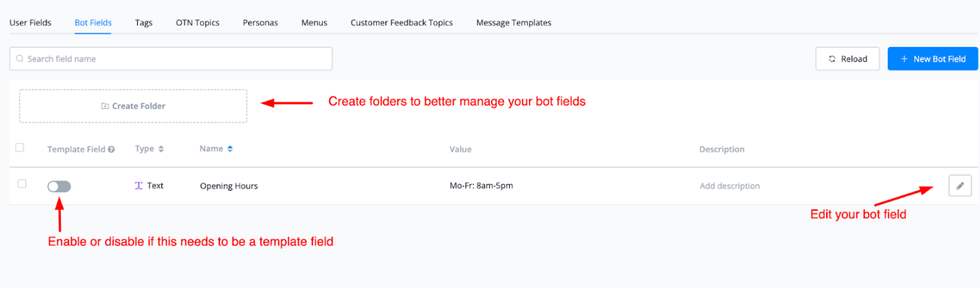Viewport: 980px width, 288px height.
Task: Open the Tags tab
Action: pyautogui.click(x=143, y=23)
